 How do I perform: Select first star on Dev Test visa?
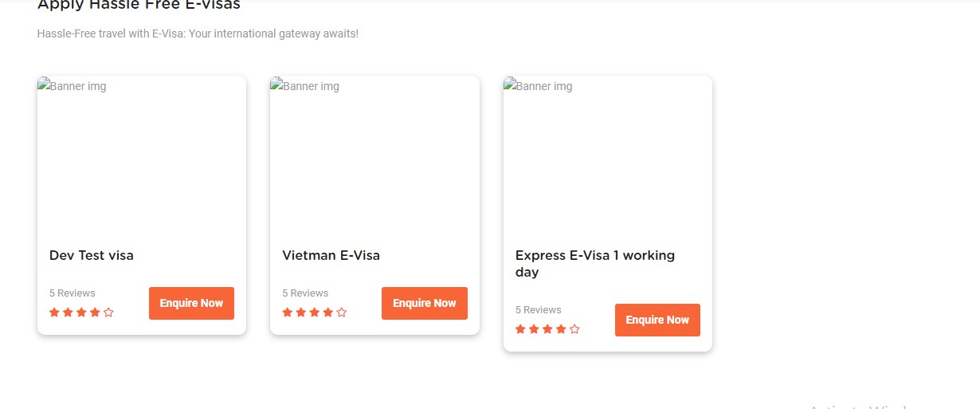click(54, 313)
